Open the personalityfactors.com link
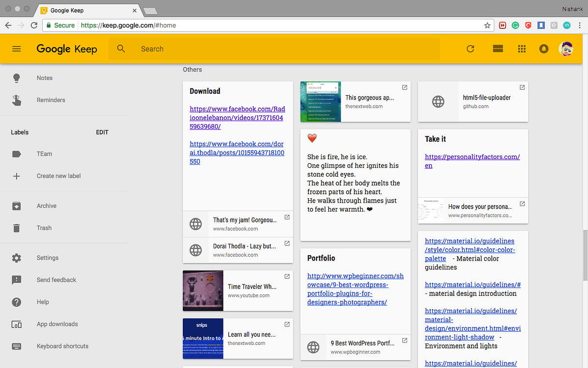588x368 pixels. (x=472, y=161)
